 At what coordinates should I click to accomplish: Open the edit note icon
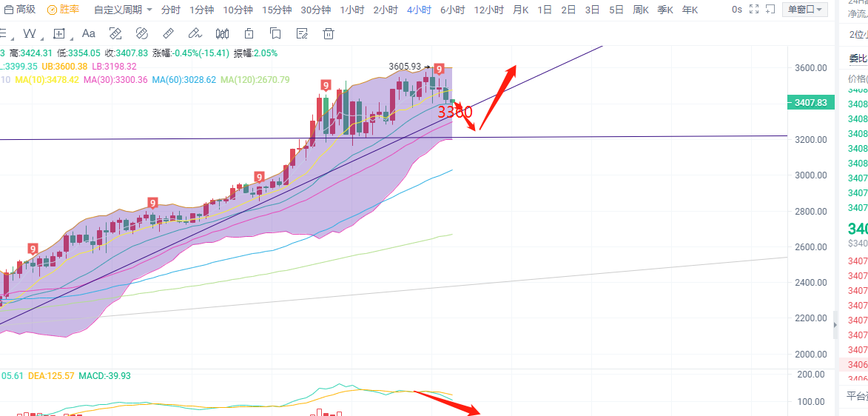[x=302, y=34]
